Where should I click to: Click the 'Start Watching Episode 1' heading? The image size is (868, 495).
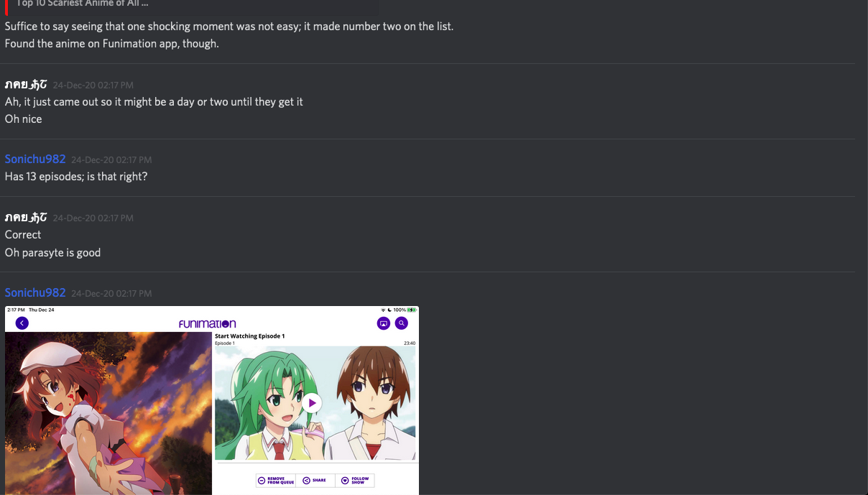tap(250, 336)
